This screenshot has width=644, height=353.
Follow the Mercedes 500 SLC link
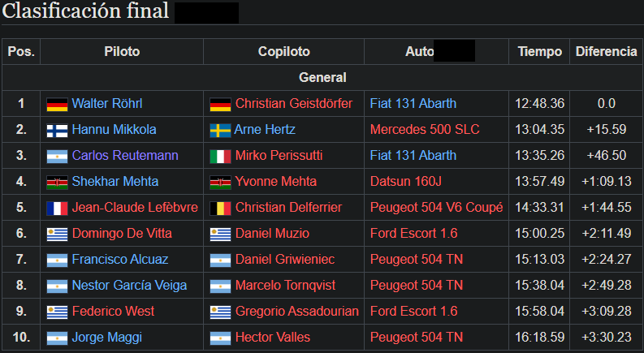click(x=425, y=130)
